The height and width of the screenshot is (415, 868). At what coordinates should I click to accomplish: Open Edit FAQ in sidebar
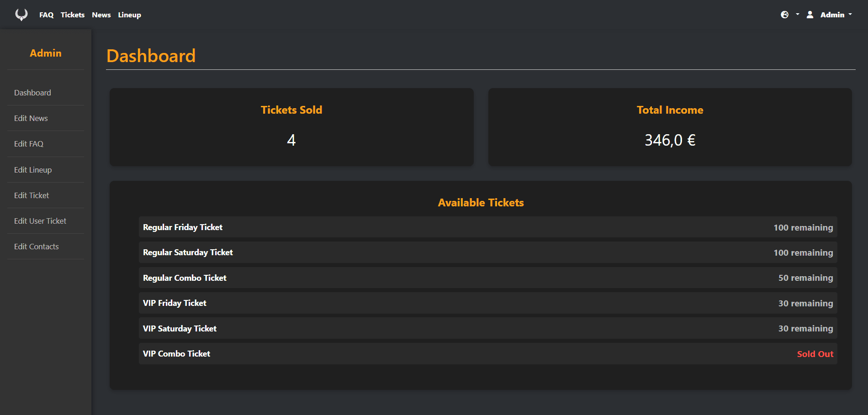(x=29, y=144)
